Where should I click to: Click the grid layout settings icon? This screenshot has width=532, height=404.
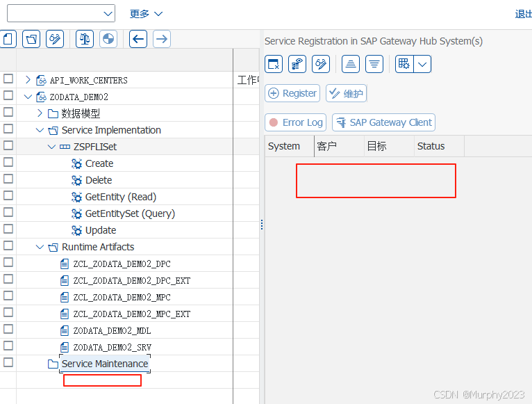[404, 64]
